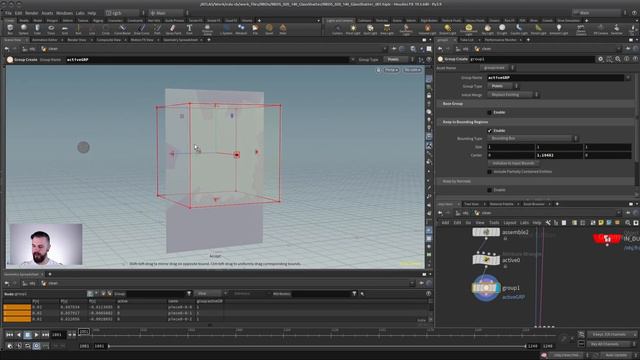The width and height of the screenshot is (640, 360).
Task: Select the Font shelf tool
Action: pos(189,29)
